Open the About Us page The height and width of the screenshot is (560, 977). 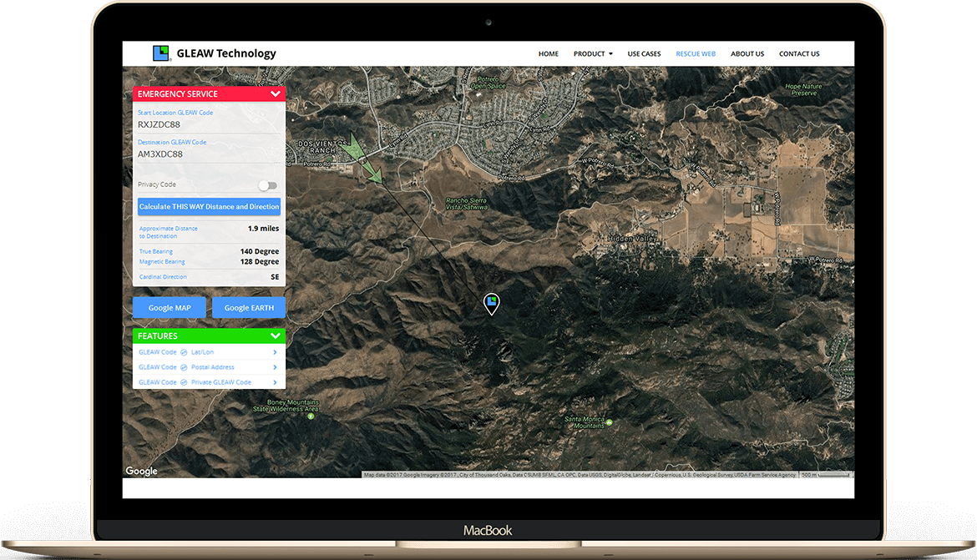click(747, 54)
